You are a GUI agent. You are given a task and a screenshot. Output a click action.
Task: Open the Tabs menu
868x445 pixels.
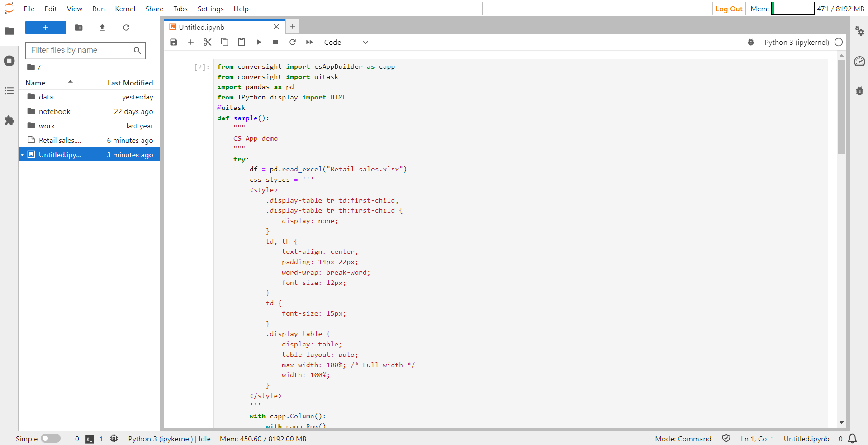(x=180, y=9)
